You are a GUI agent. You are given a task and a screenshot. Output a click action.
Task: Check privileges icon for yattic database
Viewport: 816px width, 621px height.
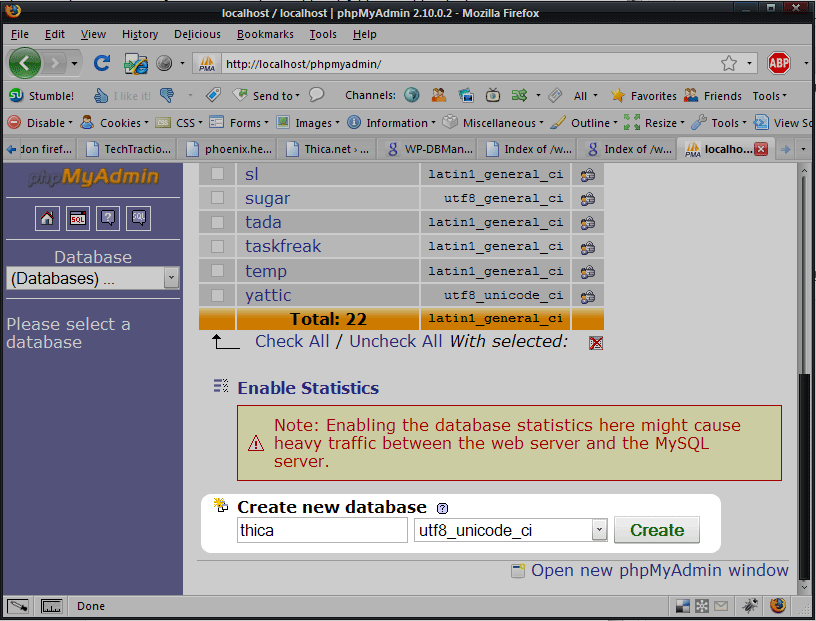[588, 296]
